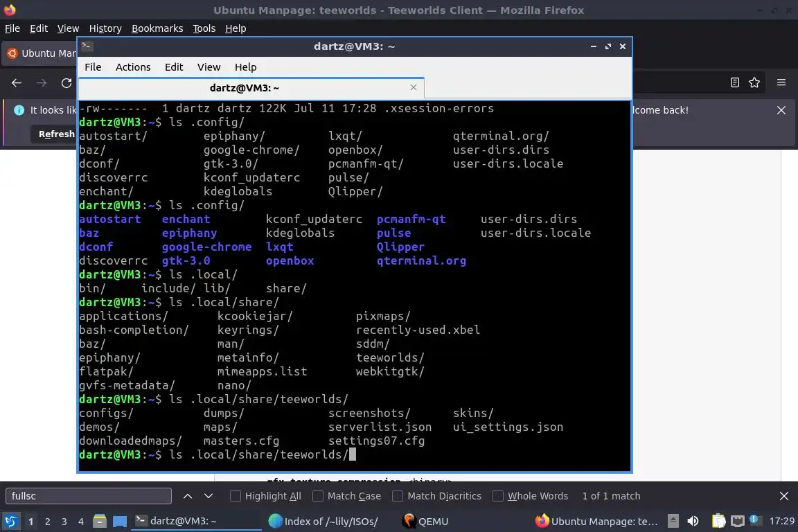798x532 pixels.
Task: Open Firefox Bookmarks menu
Action: click(x=157, y=28)
